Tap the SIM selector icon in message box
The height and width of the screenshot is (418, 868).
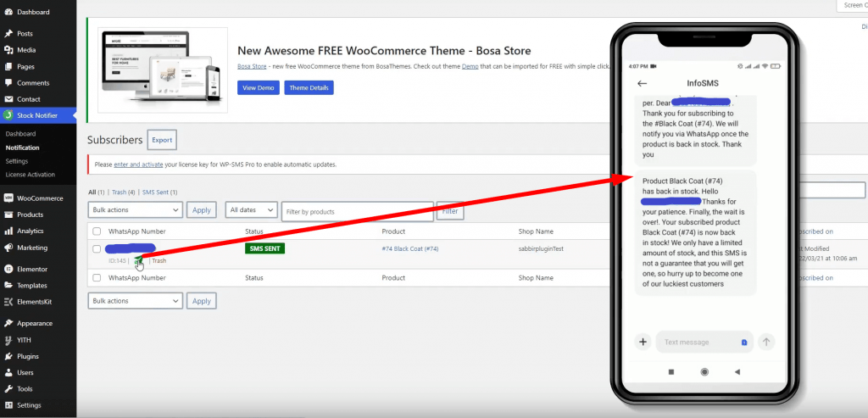point(744,343)
